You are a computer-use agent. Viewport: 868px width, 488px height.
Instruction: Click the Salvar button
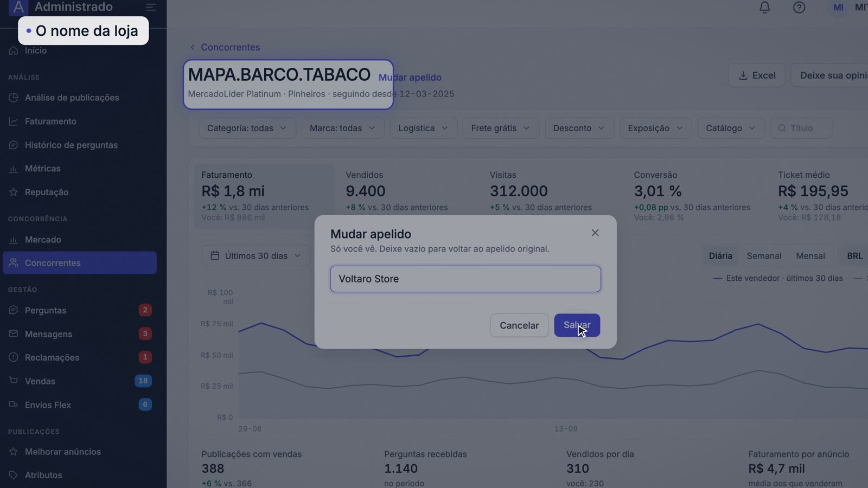577,325
